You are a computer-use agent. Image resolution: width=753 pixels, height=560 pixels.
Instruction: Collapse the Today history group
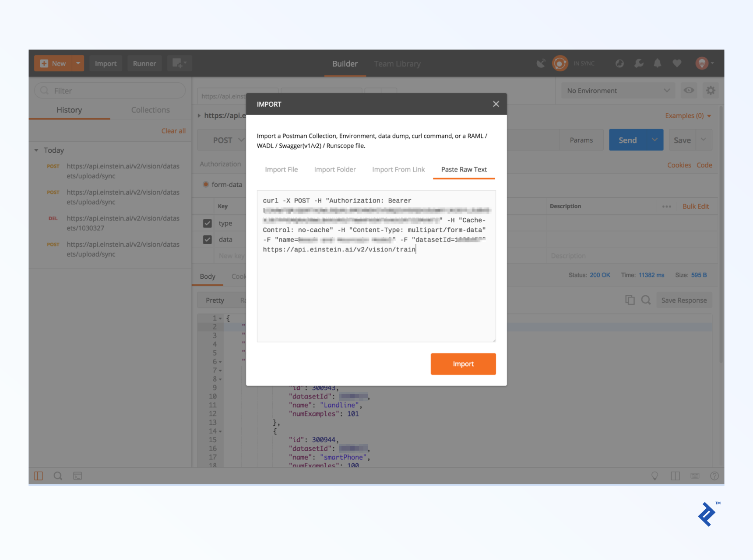coord(37,150)
